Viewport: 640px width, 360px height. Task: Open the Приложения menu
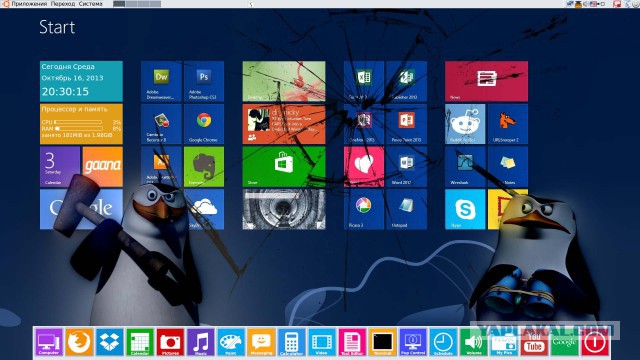(29, 4)
